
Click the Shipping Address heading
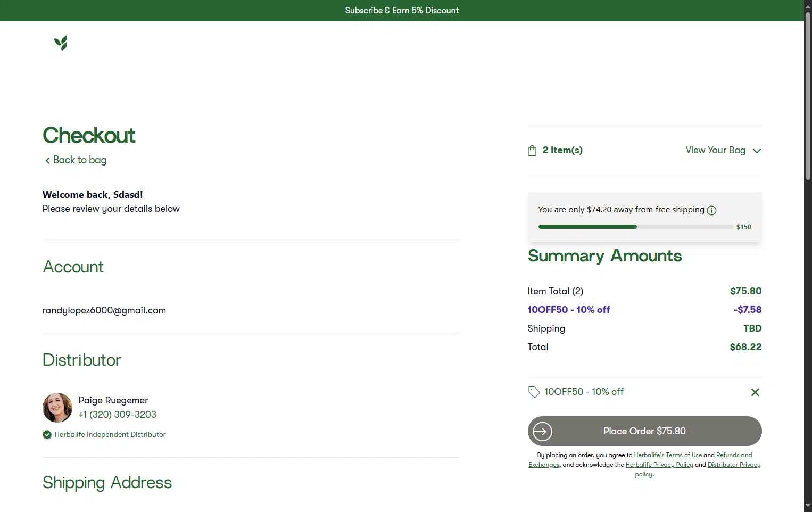click(x=107, y=483)
